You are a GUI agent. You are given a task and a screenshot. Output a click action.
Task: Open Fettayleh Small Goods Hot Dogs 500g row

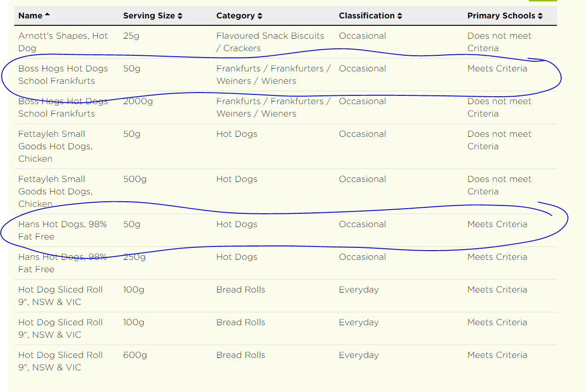[286, 192]
